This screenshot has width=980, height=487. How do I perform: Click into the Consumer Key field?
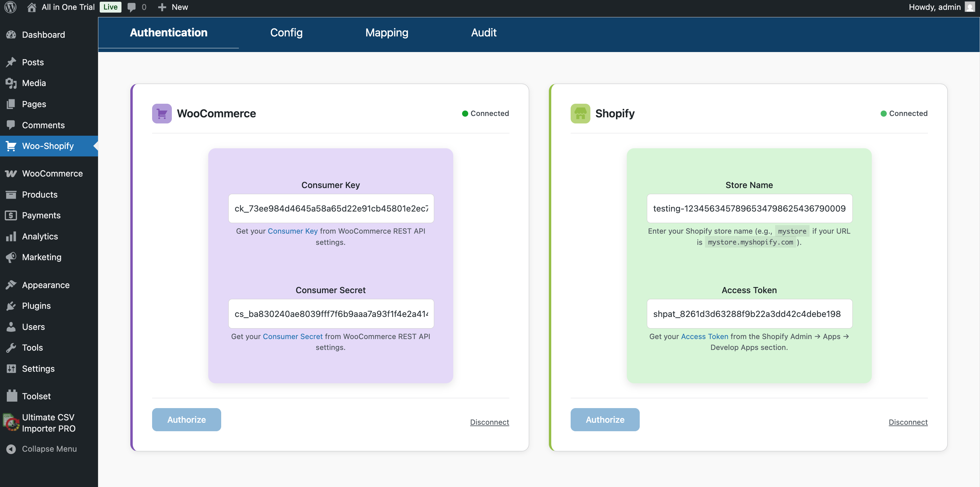331,208
